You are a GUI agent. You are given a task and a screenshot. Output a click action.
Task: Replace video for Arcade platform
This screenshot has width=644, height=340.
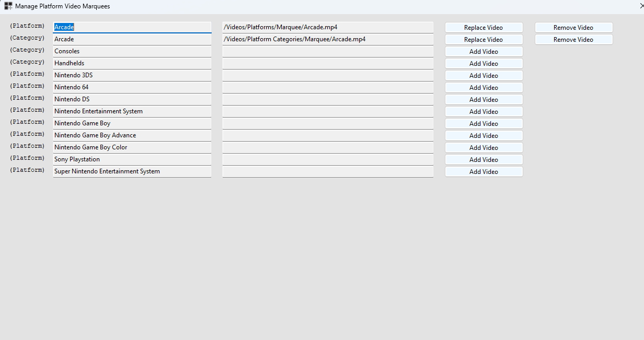coord(484,28)
